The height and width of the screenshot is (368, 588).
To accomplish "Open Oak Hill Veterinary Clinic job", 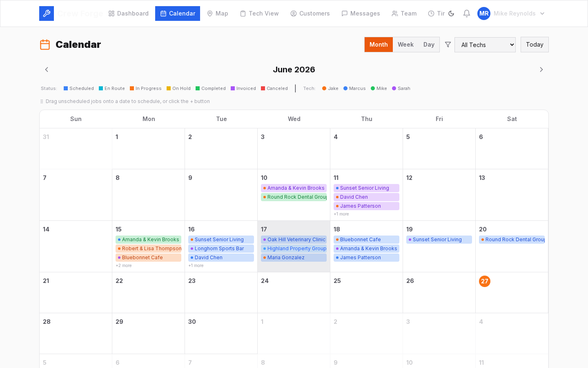I will 294,240.
